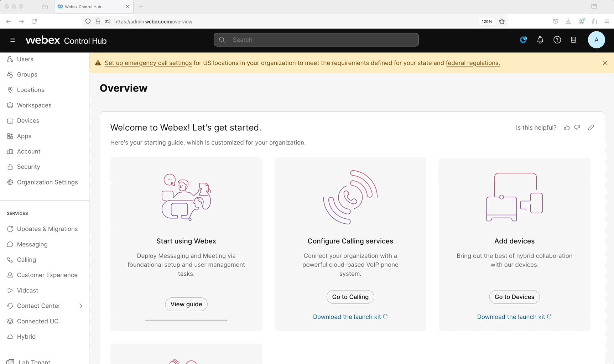Dismiss the emergency call settings banner
Viewport: 614px width, 364px height.
(x=605, y=63)
